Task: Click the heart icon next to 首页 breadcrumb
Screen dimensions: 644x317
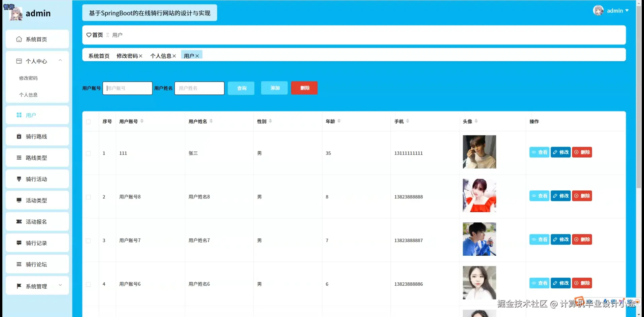Action: pos(88,35)
